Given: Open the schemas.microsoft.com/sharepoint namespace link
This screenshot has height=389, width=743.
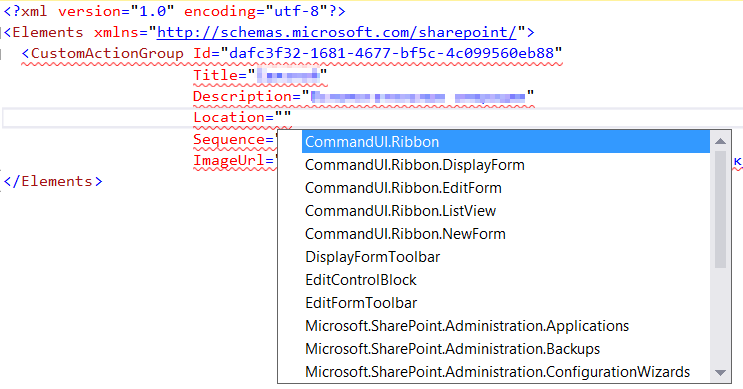Looking at the screenshot, I should coord(336,32).
